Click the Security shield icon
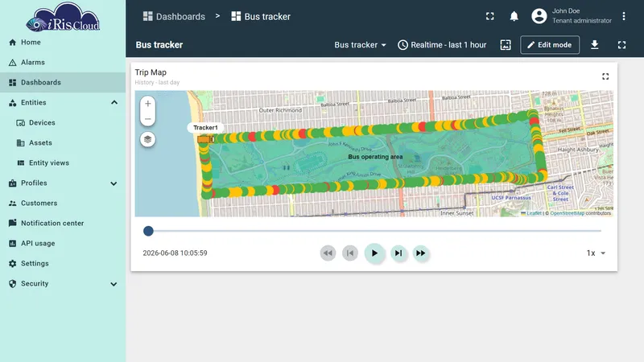Viewport: 644px width, 362px height. [x=12, y=284]
